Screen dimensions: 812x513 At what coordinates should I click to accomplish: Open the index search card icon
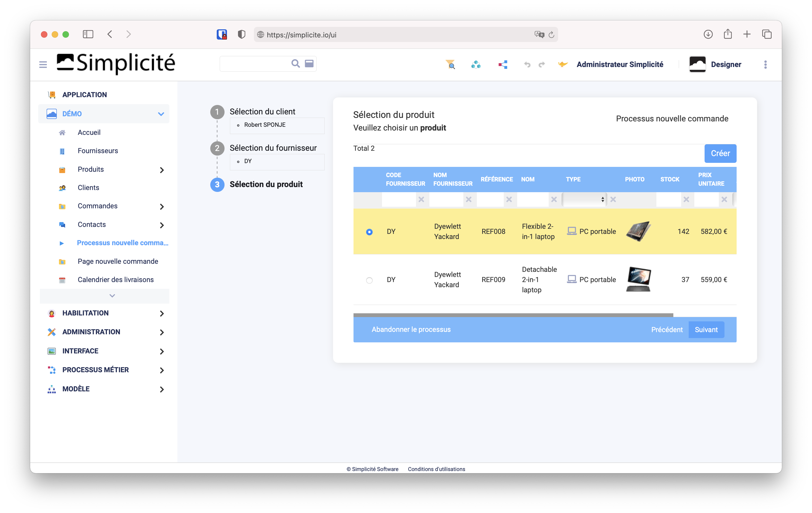coord(309,64)
